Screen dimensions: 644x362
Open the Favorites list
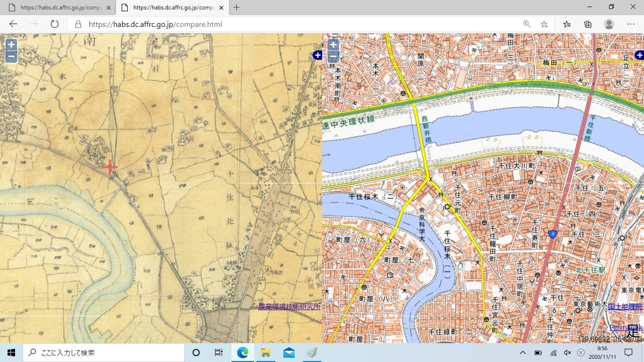[x=567, y=24]
